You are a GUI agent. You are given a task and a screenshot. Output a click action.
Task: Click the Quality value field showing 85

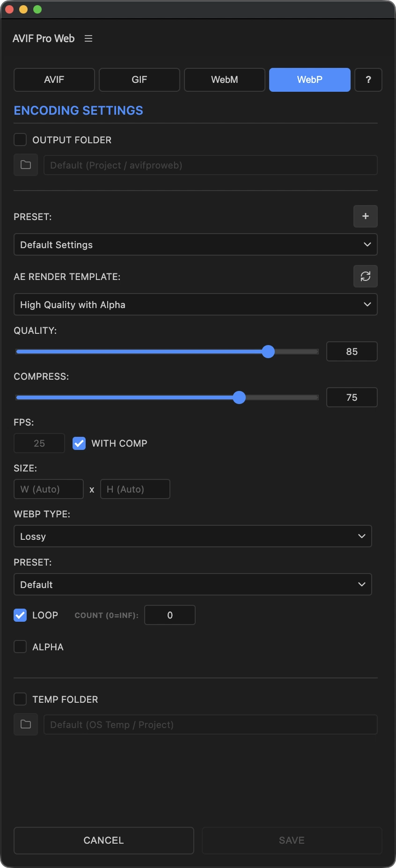[x=352, y=352]
